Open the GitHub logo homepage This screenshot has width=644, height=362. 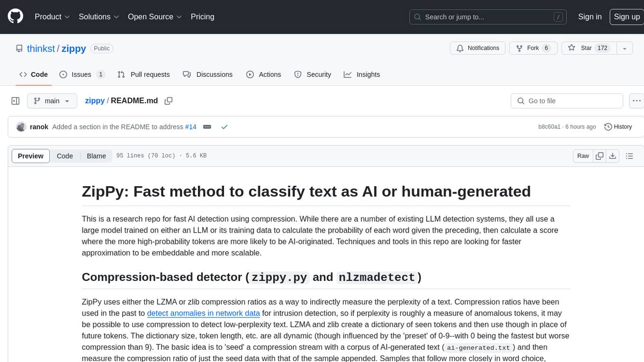coord(15,17)
